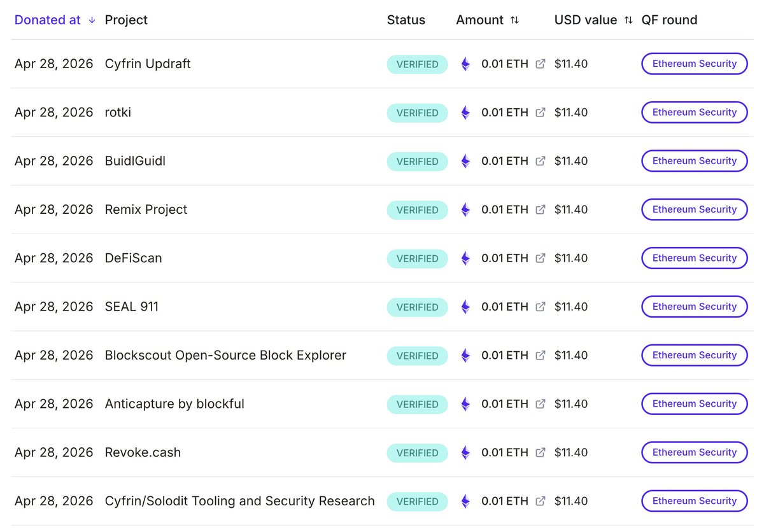Click Ethereum Security badge for DeFiScan

pos(695,258)
